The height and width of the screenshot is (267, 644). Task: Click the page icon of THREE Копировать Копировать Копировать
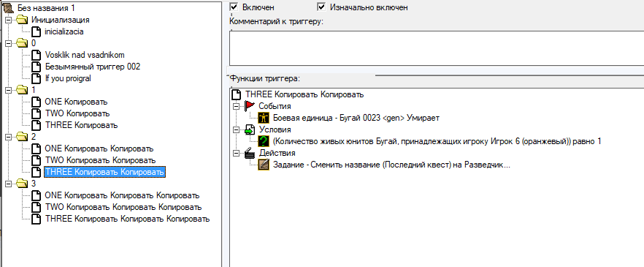[37, 219]
